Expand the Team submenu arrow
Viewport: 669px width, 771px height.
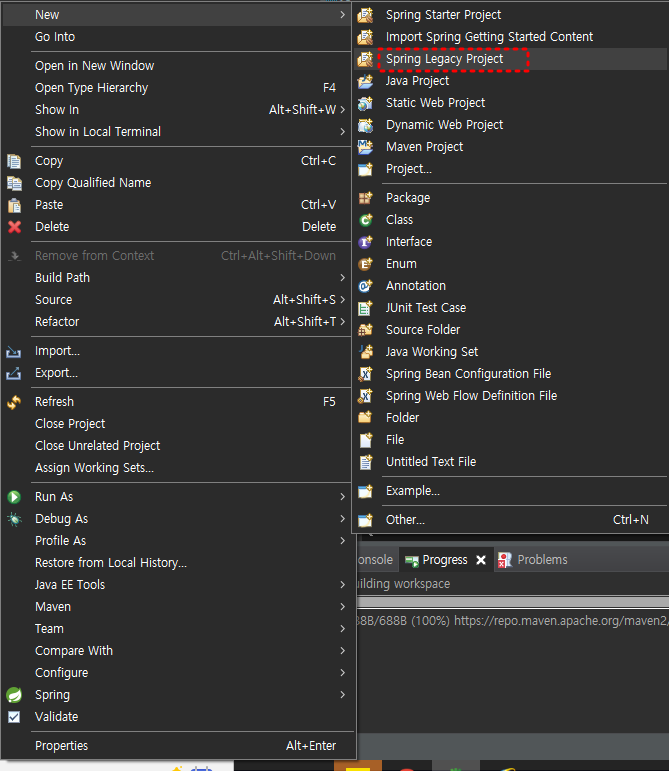[343, 629]
